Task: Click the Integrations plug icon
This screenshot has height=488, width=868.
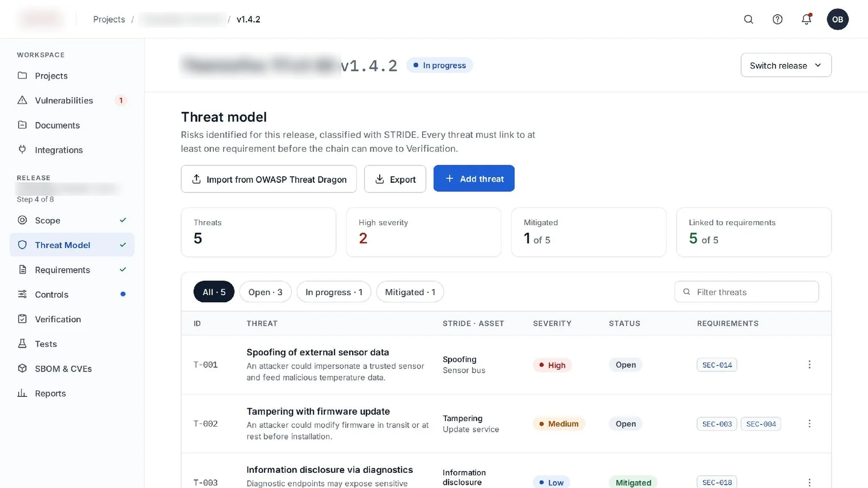Action: (x=22, y=150)
